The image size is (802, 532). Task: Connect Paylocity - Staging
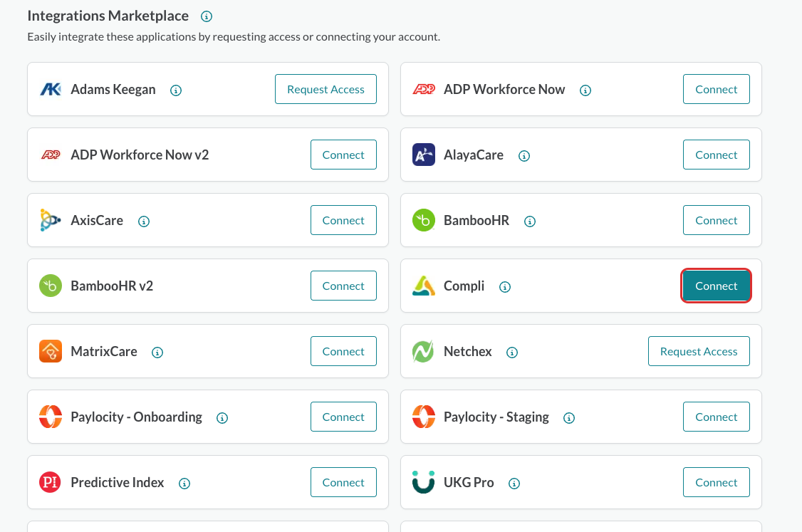[716, 417]
